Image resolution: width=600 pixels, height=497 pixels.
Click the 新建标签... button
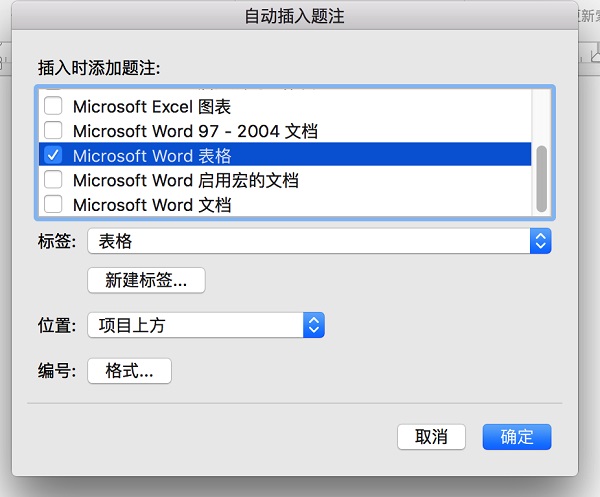click(146, 280)
